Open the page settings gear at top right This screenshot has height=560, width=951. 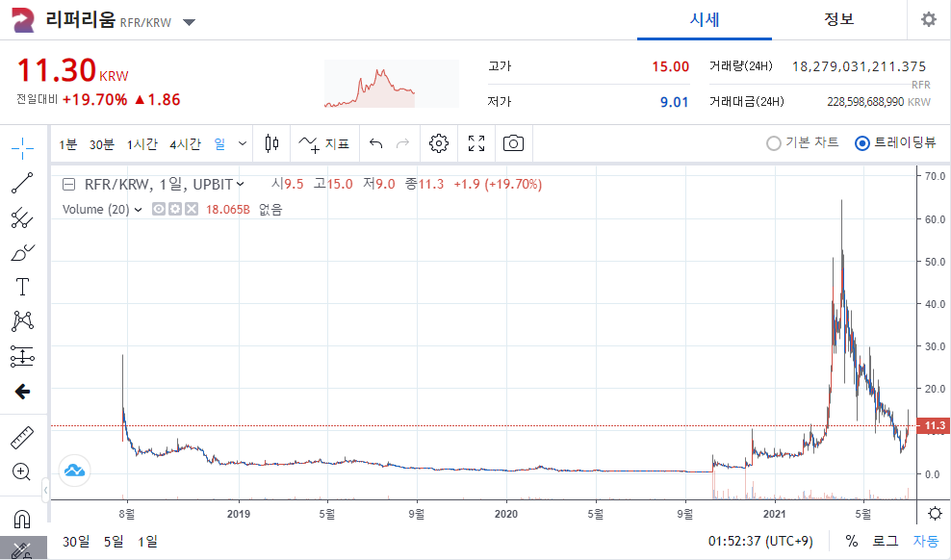pos(929,19)
